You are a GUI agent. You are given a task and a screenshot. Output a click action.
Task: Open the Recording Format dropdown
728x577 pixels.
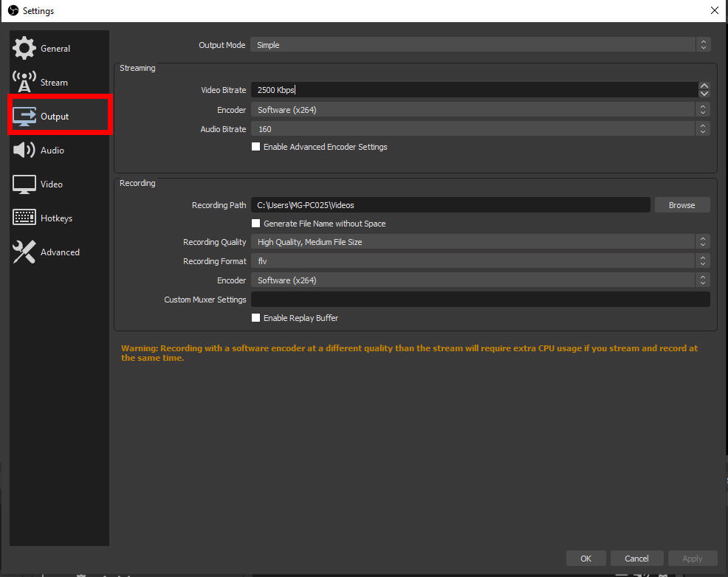point(480,261)
